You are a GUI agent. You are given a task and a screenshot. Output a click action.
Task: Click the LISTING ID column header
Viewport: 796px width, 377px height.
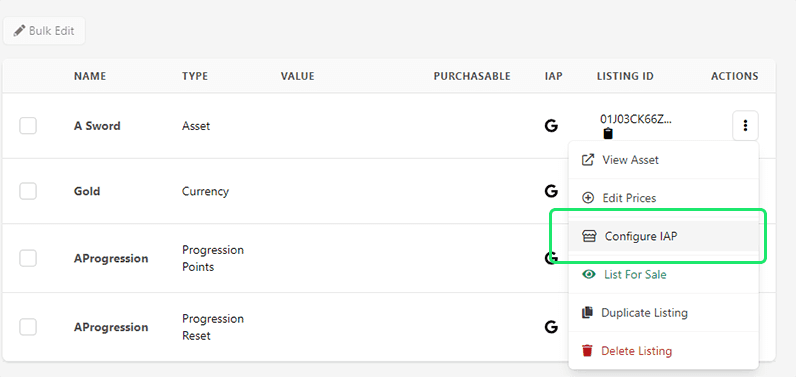click(x=625, y=76)
